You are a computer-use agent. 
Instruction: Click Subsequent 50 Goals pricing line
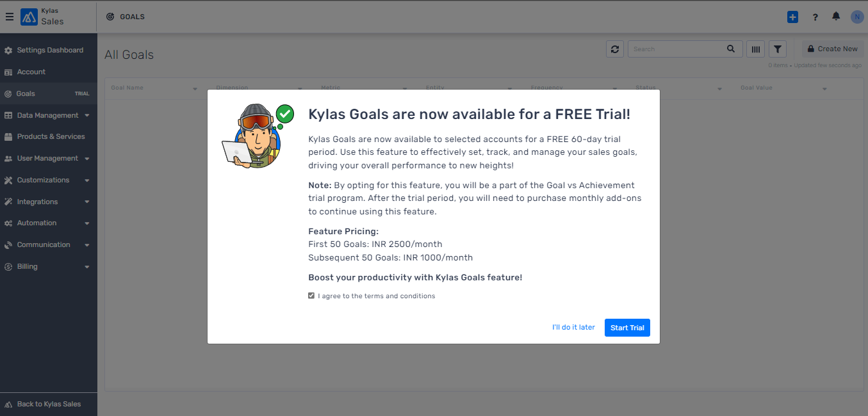(x=391, y=257)
